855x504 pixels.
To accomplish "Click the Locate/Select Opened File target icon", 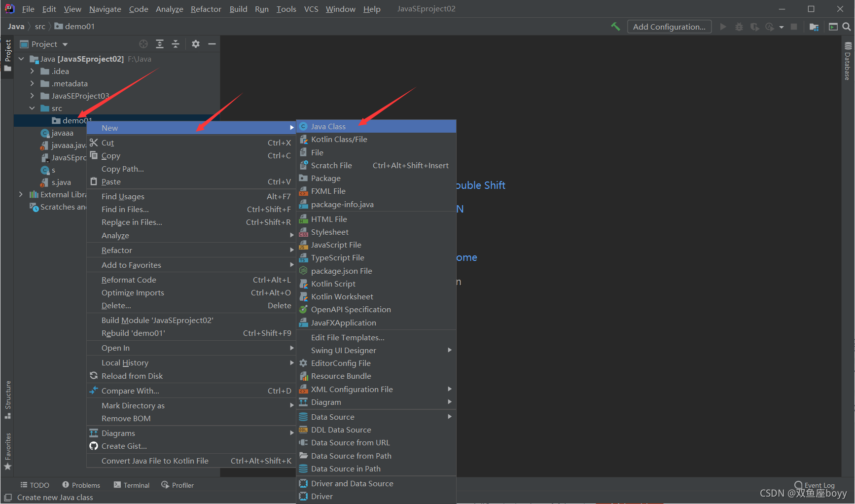I will coord(143,44).
